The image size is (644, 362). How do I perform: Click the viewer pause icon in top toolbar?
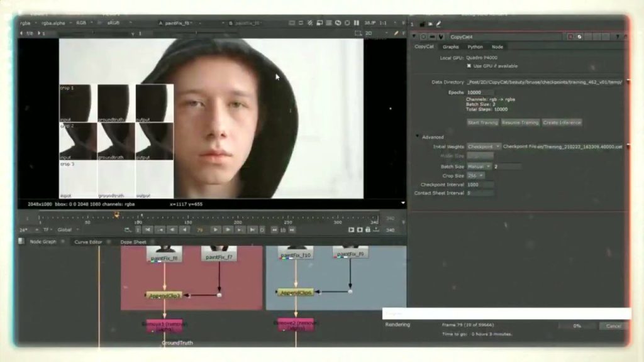357,23
